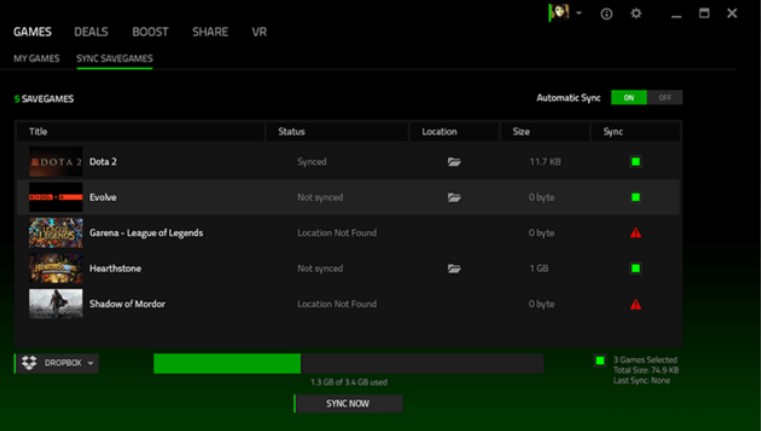Viewport: 761px width, 431px height.
Task: Open the SHARE main tab
Action: point(210,32)
